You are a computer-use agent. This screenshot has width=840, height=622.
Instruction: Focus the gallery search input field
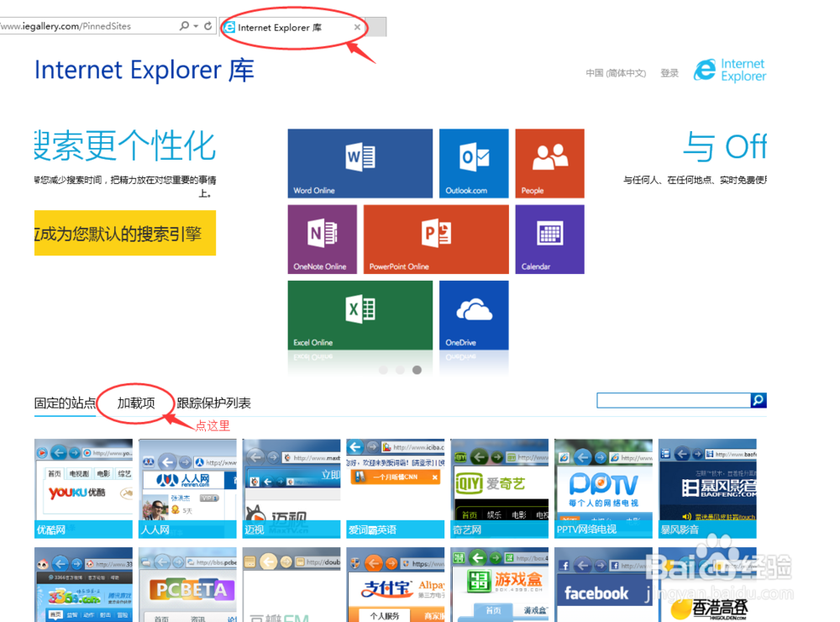click(674, 400)
